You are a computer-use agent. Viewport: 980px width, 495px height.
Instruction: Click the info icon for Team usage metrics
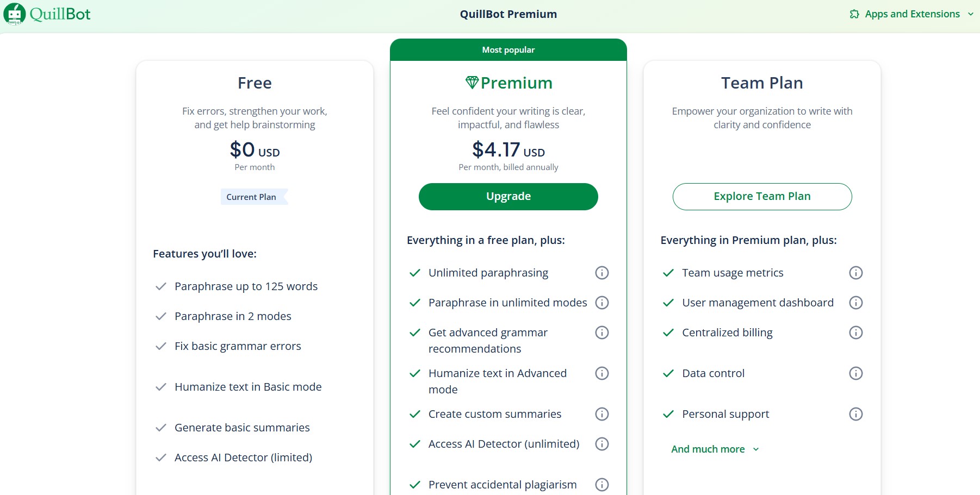[855, 273]
